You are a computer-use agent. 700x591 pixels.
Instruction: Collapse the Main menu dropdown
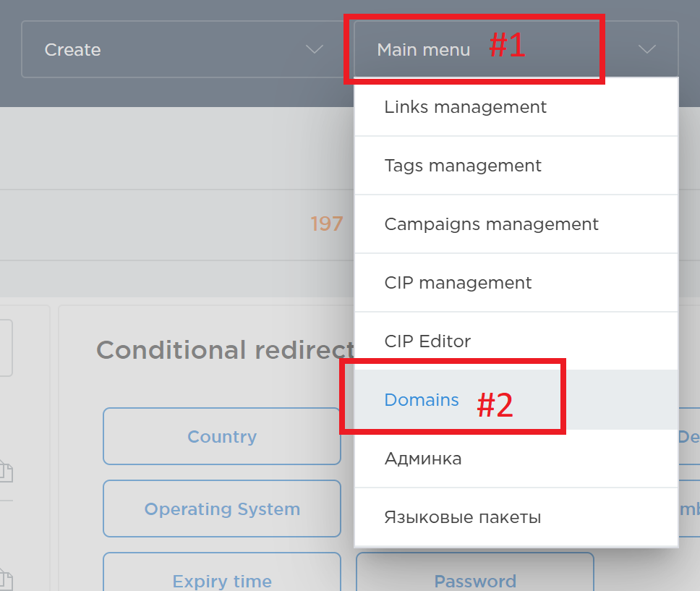(516, 49)
